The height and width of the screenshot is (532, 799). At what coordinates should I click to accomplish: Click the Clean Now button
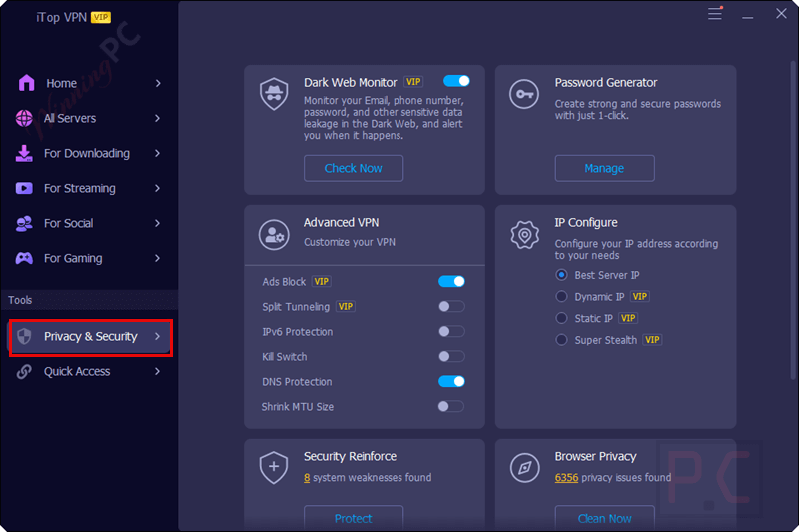604,518
